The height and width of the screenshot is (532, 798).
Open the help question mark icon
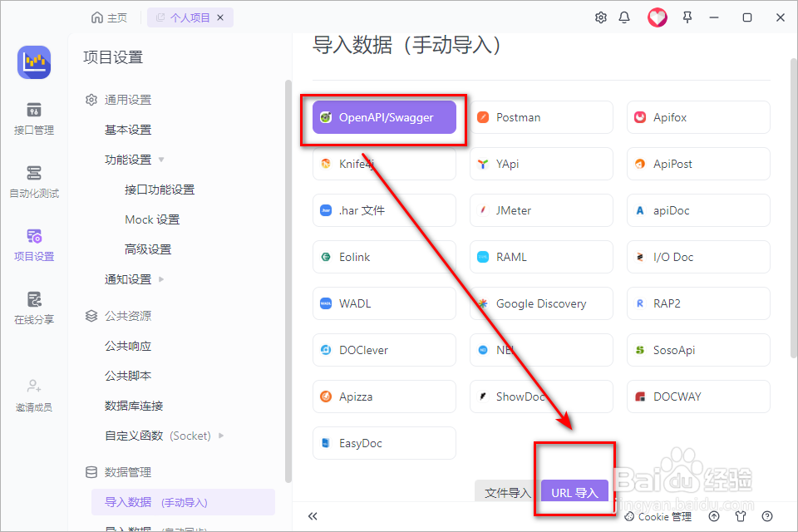(767, 516)
